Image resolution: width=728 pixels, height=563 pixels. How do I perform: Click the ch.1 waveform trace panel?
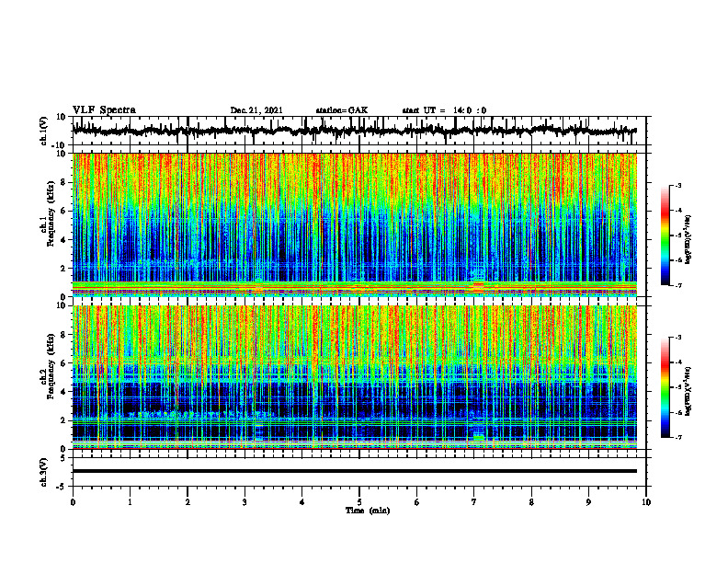[x=358, y=131]
